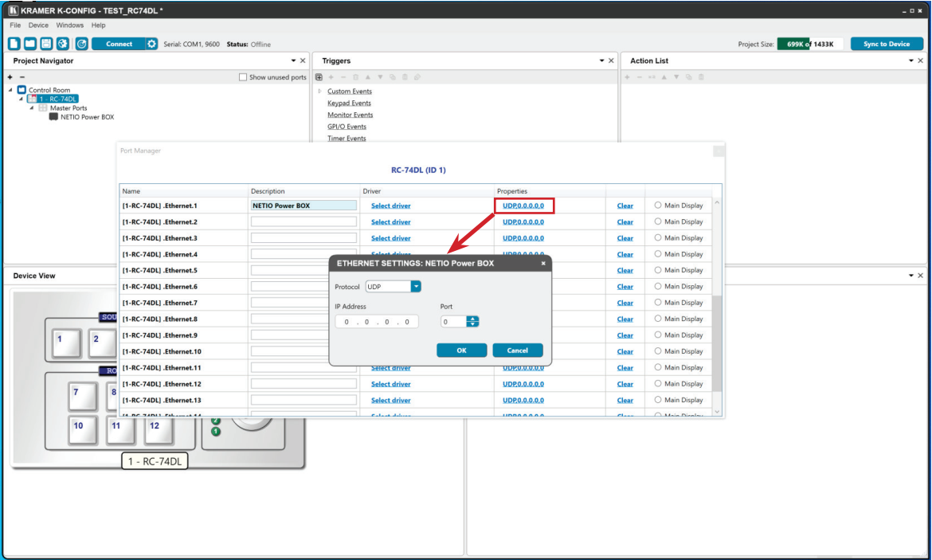This screenshot has width=932, height=560.
Task: Click the copy icon in Action List toolbar
Action: pyautogui.click(x=689, y=77)
